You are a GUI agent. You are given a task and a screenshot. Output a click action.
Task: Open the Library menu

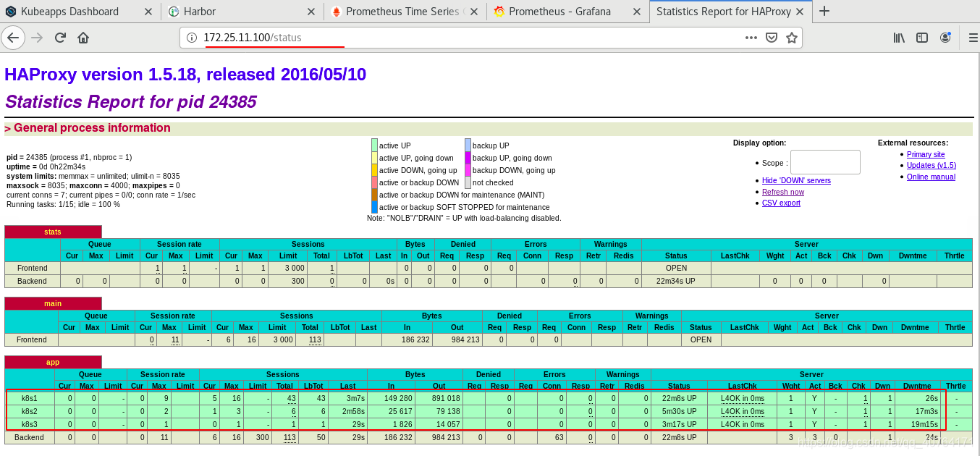pos(899,38)
